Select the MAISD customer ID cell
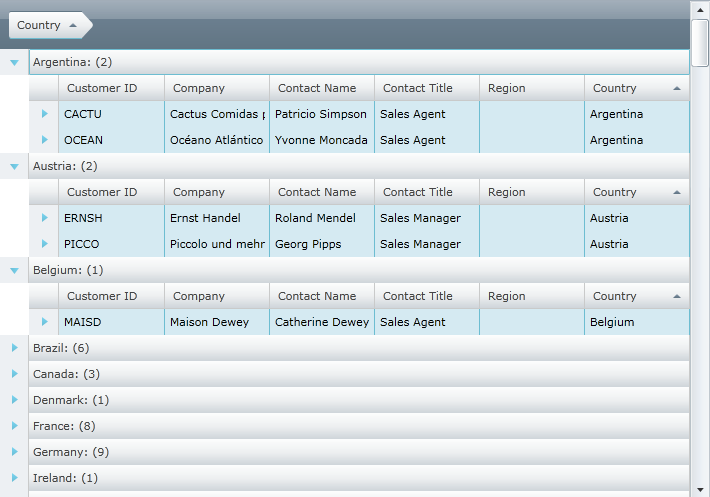 (x=111, y=322)
